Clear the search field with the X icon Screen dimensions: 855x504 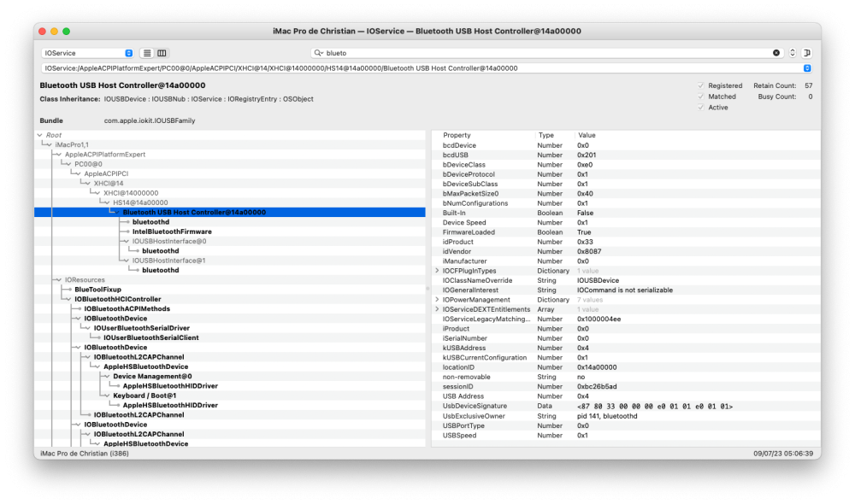(776, 53)
